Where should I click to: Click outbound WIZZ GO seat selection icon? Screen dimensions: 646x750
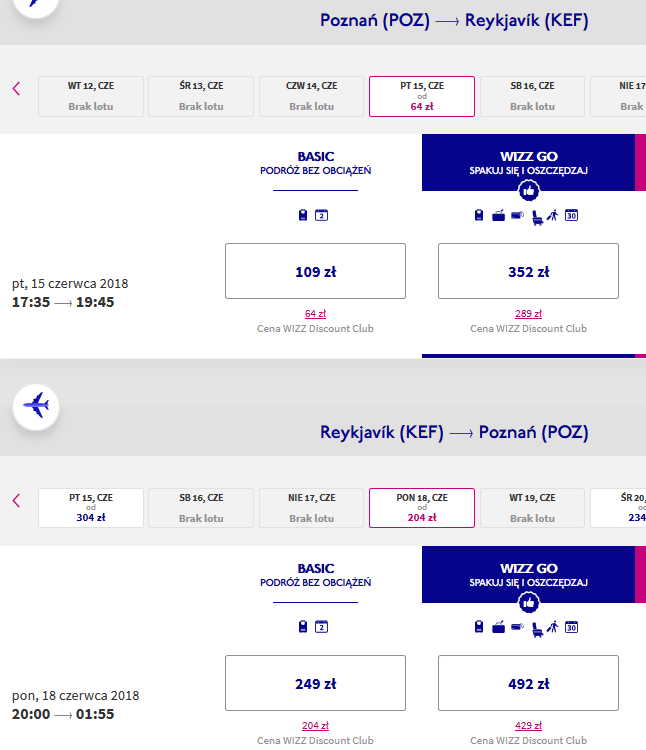coord(537,218)
